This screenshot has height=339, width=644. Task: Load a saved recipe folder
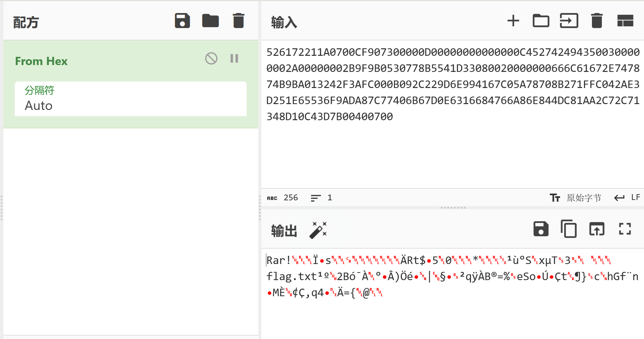[x=210, y=21]
